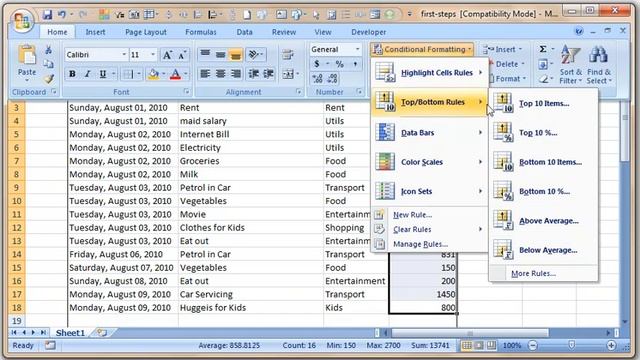This screenshot has width=640, height=360.
Task: Open the Conditional Formatting dropdown
Action: pos(422,49)
